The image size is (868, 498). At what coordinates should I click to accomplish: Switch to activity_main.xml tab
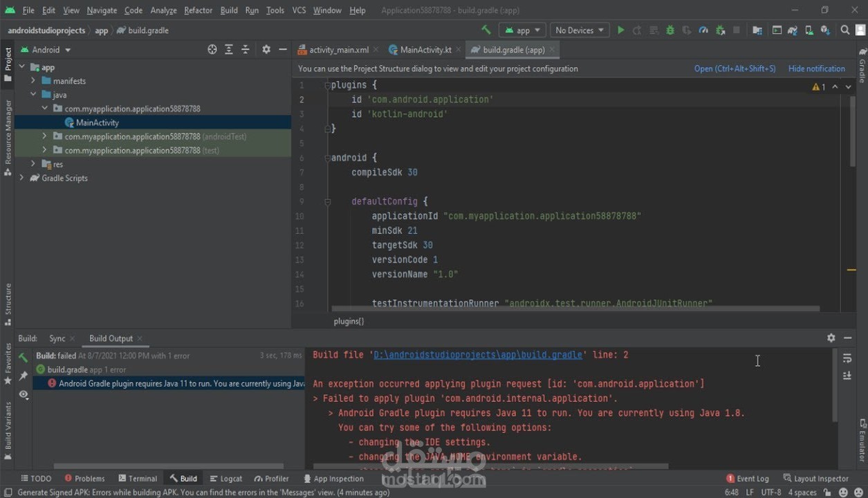[338, 50]
